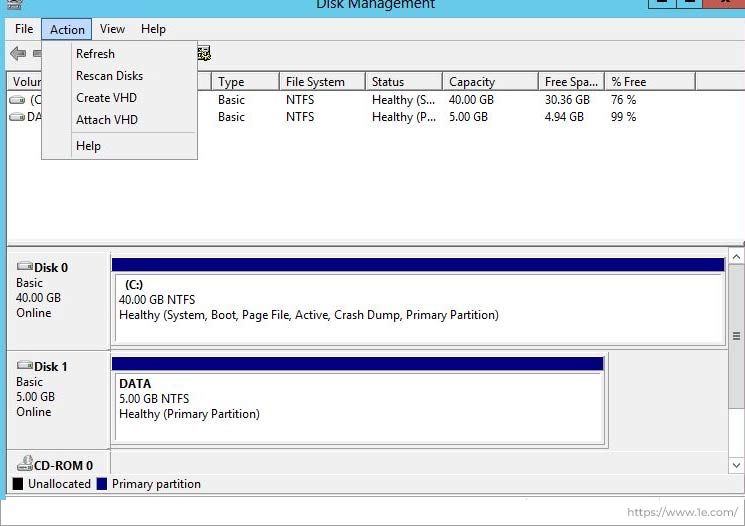The image size is (745, 526).
Task: Sort by Capacity column header
Action: pyautogui.click(x=490, y=82)
